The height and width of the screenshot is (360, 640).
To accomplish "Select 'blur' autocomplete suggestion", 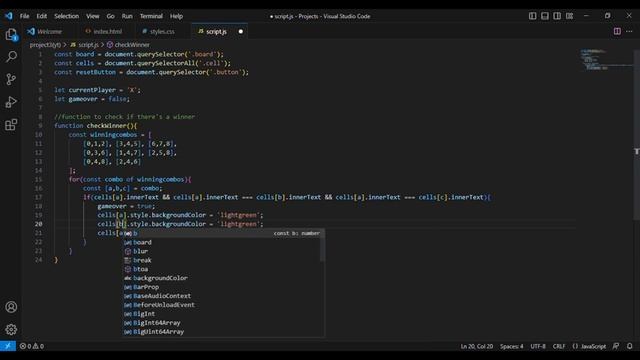I will coord(223,251).
